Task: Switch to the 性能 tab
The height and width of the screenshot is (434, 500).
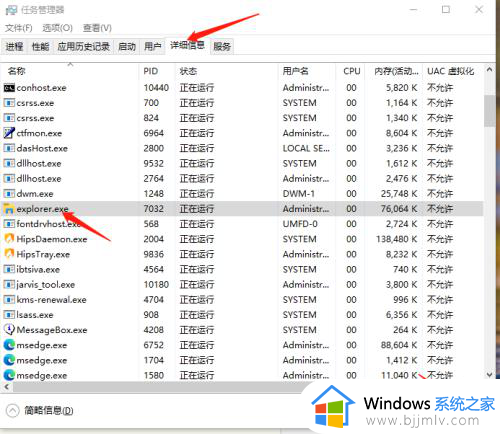Action: pos(40,46)
